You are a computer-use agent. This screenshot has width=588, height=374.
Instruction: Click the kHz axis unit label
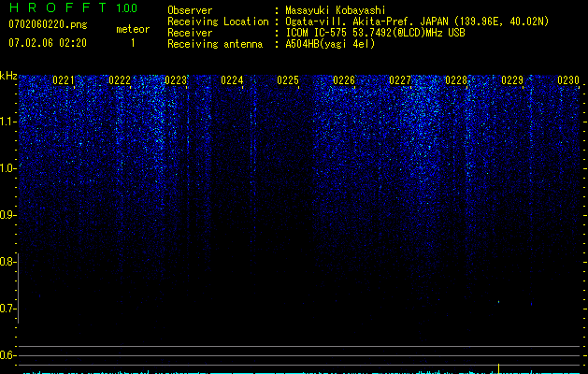(x=8, y=76)
